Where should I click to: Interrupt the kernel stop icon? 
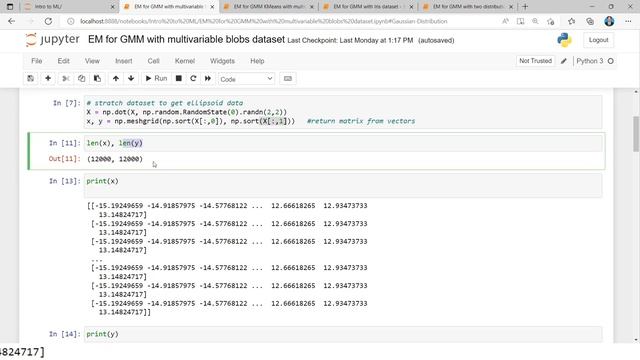(178, 78)
